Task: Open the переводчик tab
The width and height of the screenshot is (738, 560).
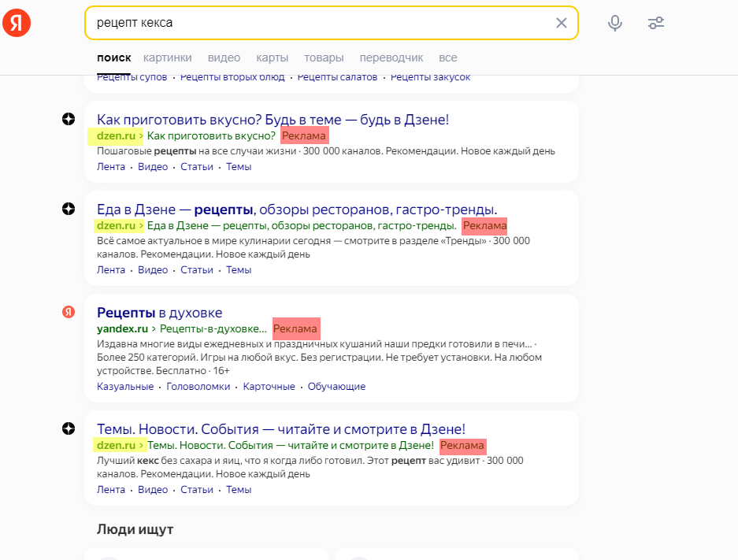Action: point(391,57)
